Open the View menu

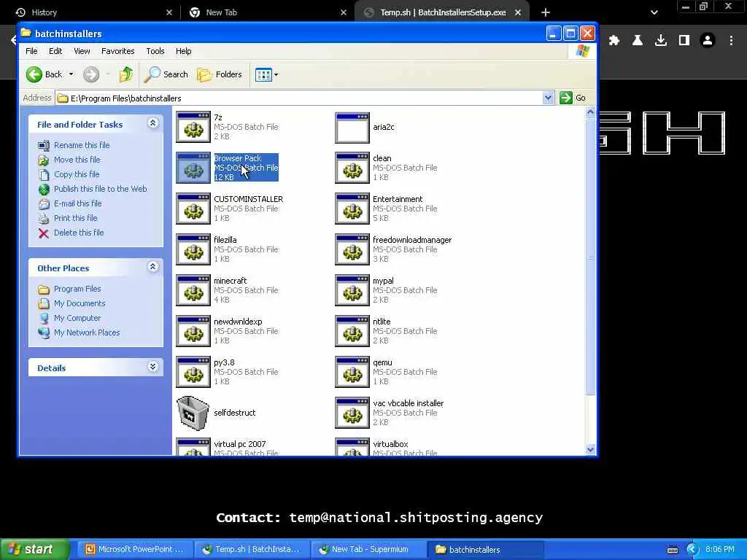[x=82, y=51]
